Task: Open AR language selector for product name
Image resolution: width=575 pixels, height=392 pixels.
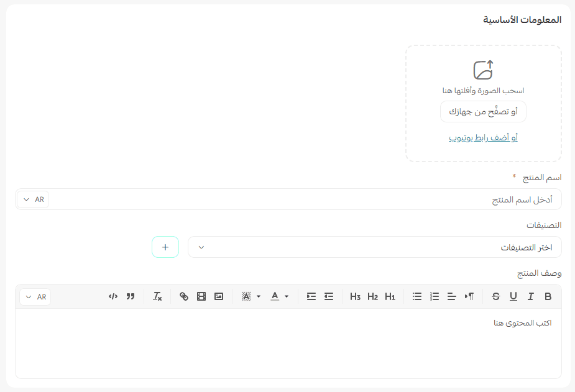Action: pyautogui.click(x=34, y=199)
